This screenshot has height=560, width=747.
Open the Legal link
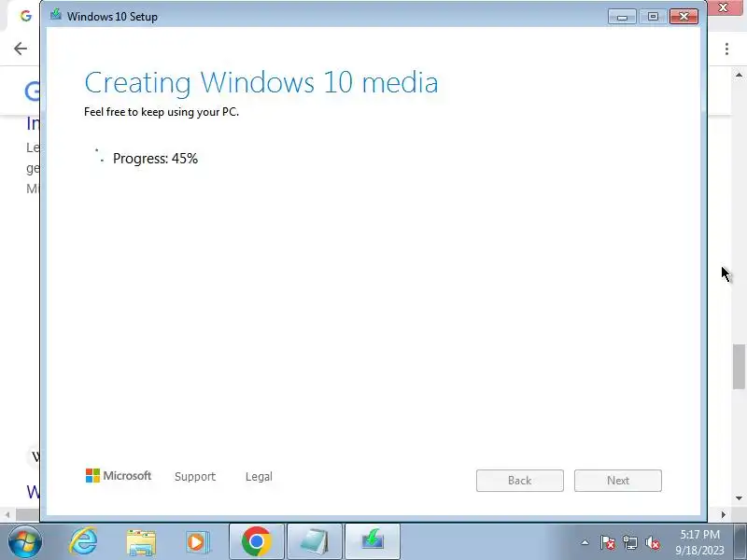tap(259, 476)
